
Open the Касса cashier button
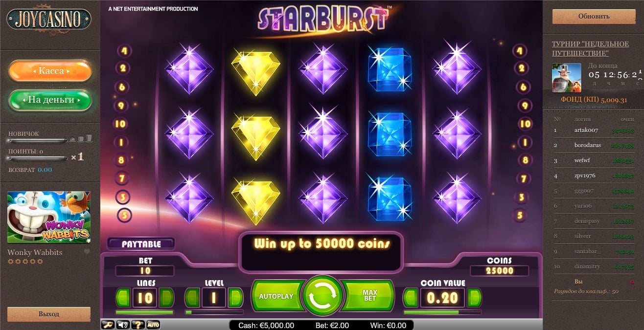click(x=50, y=71)
